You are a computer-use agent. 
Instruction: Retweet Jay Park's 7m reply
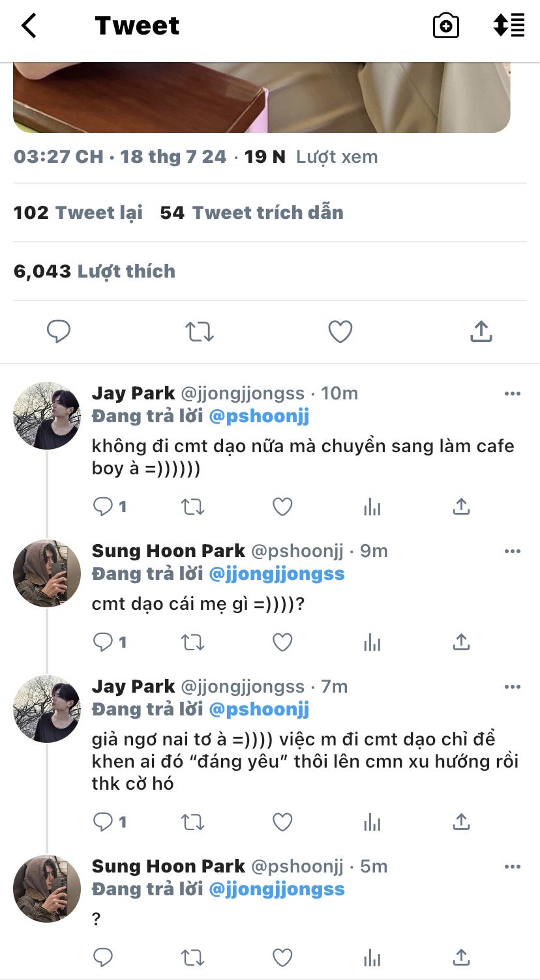tap(192, 822)
